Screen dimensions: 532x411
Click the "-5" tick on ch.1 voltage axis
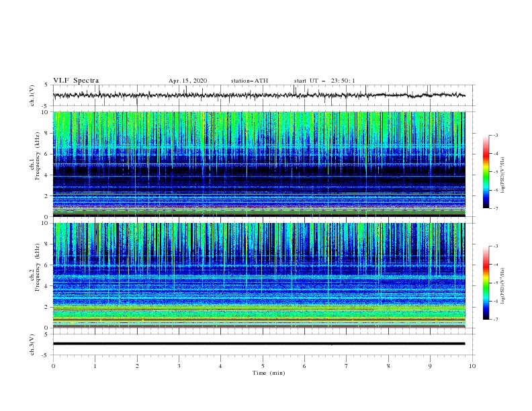(x=46, y=106)
